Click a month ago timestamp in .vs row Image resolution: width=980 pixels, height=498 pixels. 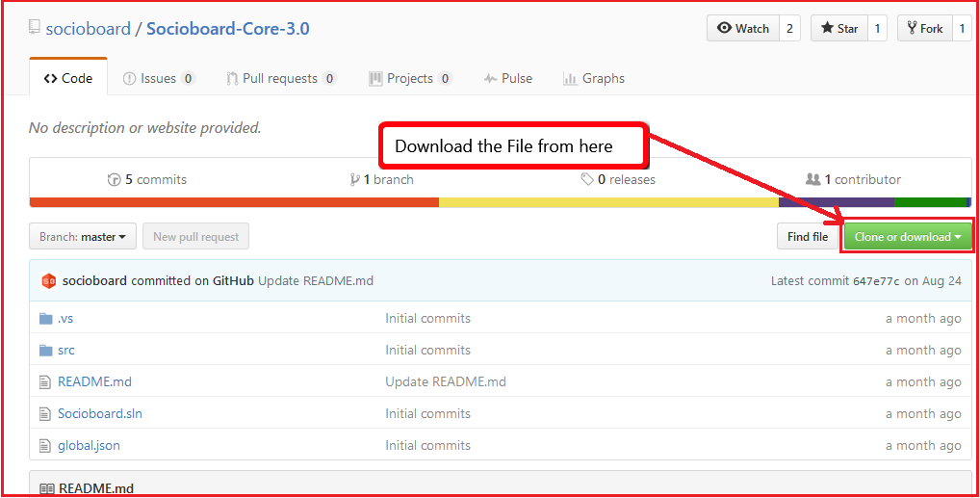[923, 319]
